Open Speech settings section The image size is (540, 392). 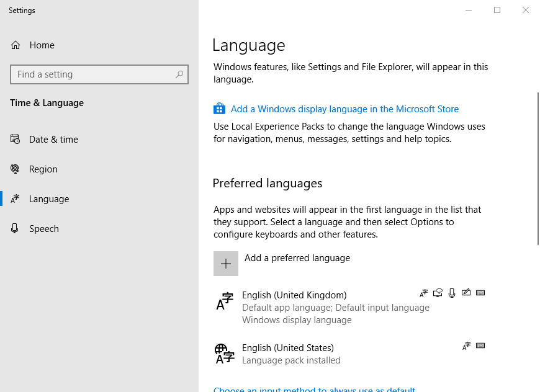(x=99, y=228)
